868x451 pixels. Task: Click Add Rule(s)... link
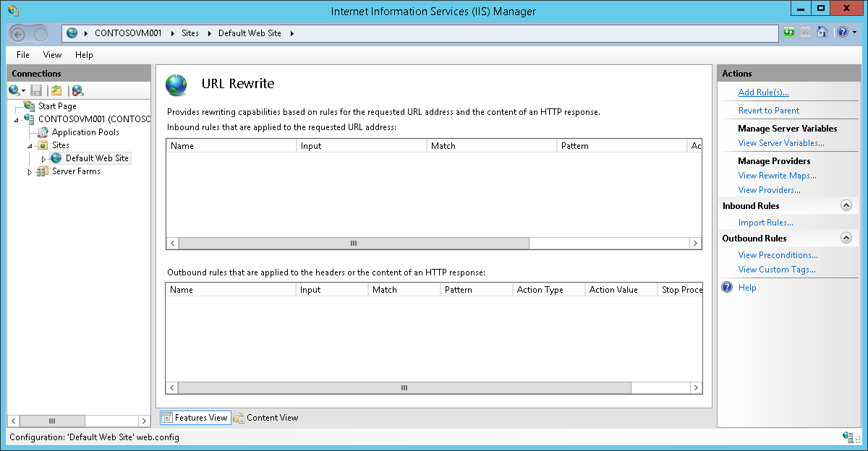[763, 93]
